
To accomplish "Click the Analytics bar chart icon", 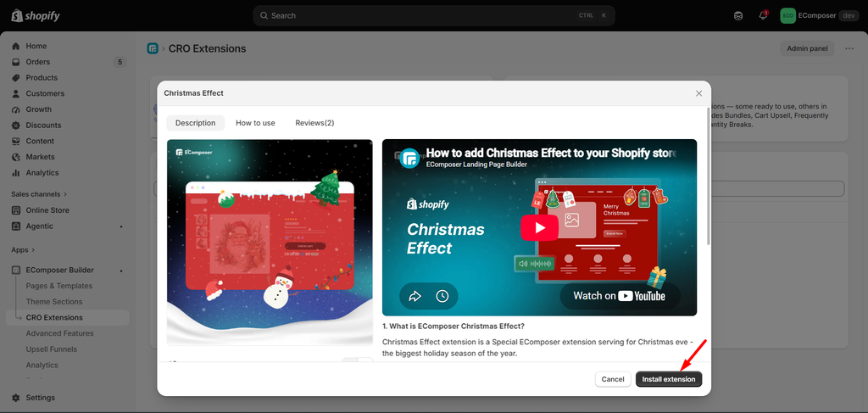I will click(16, 173).
